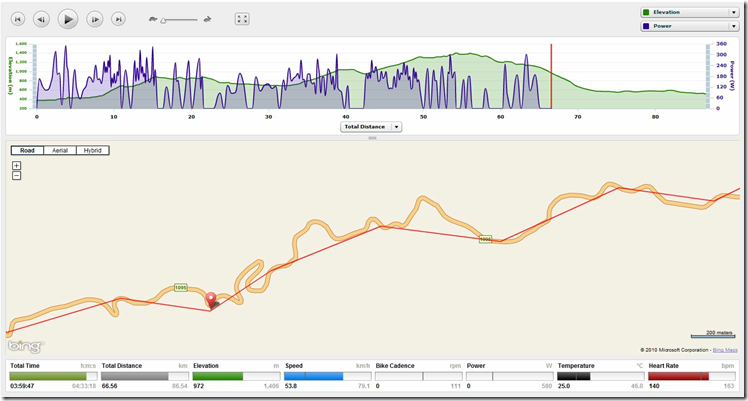The image size is (748, 401).
Task: Click the left elevation axis scale strip
Action: [34, 76]
